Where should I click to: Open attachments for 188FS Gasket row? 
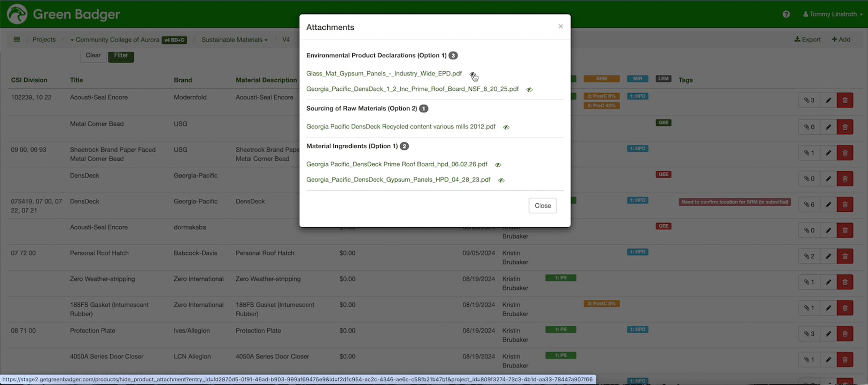point(809,308)
